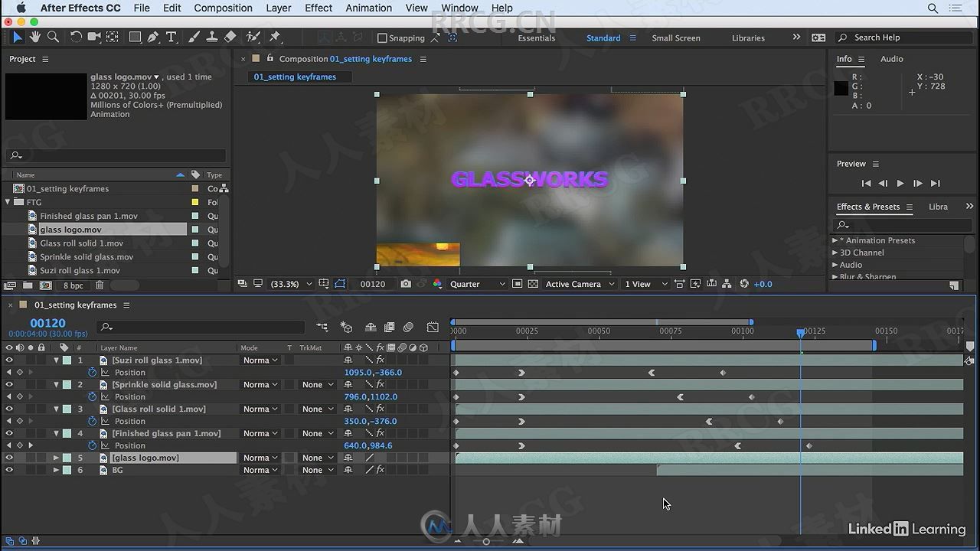Click bit depth 8 bpc button
The height and width of the screenshot is (551, 980).
click(73, 285)
